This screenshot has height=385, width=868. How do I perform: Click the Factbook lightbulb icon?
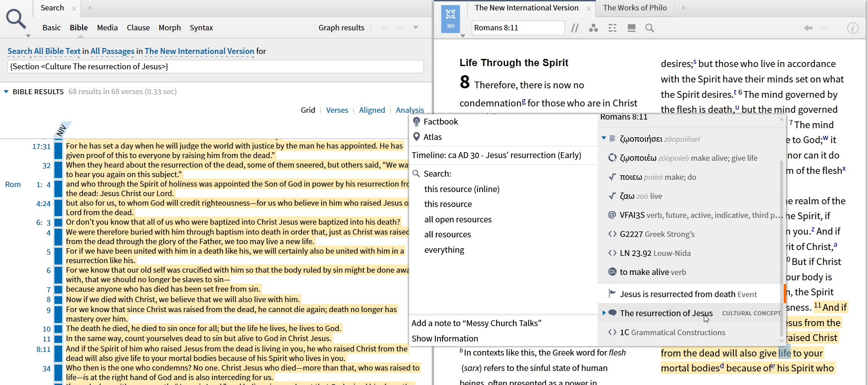417,121
